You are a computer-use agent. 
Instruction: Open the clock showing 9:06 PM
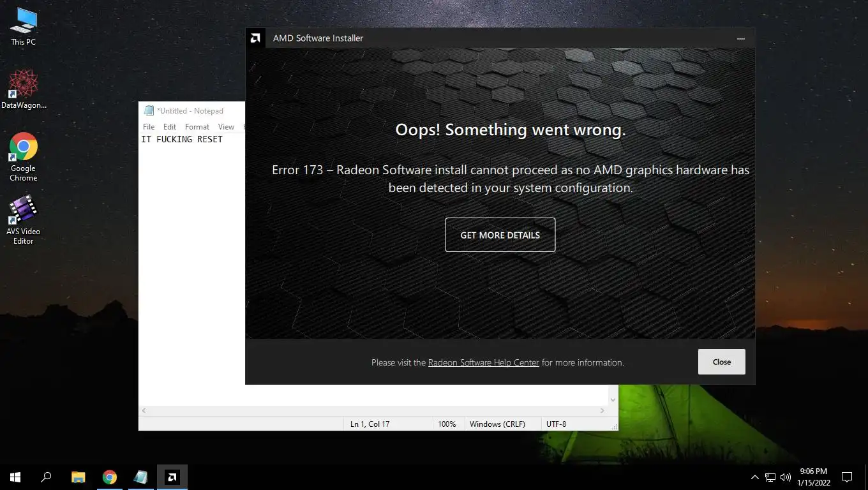tap(814, 477)
